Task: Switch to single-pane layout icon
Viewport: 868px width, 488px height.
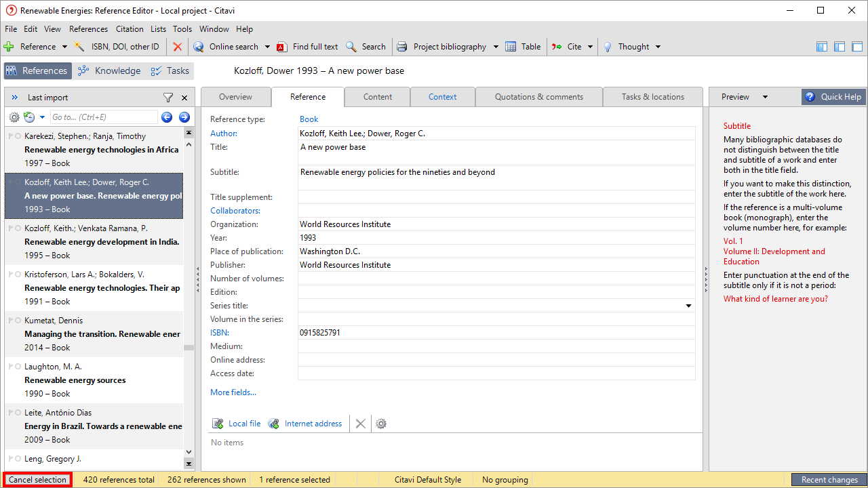Action: 857,47
